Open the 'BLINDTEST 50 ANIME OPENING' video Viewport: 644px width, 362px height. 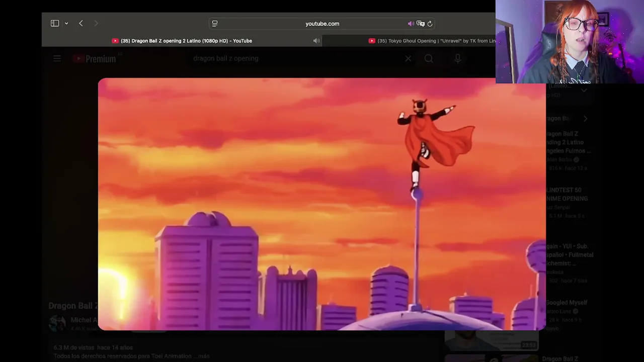click(567, 194)
